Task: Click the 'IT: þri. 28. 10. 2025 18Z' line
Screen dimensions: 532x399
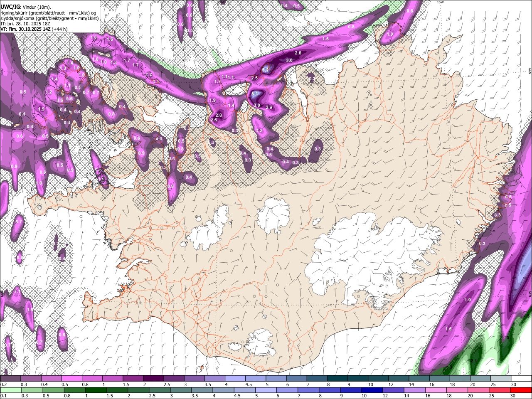Action: click(x=25, y=24)
